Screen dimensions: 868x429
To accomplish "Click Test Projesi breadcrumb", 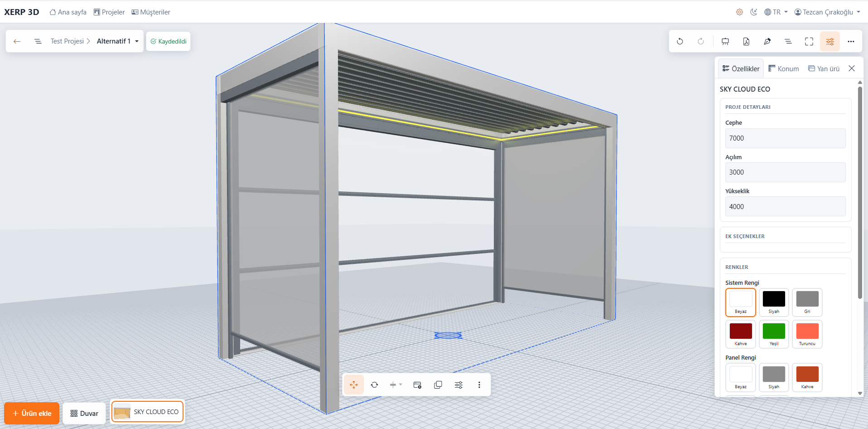I will tap(67, 41).
